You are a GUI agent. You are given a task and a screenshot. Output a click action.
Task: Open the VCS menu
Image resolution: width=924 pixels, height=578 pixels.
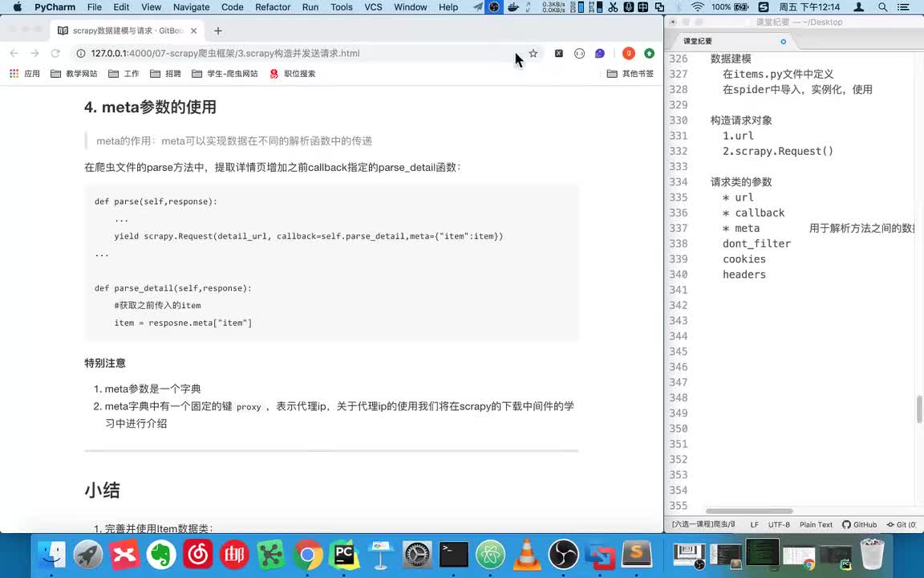pyautogui.click(x=373, y=7)
